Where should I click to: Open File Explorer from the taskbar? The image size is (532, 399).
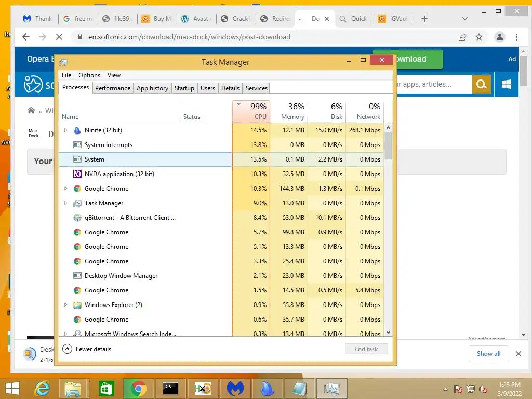(73, 389)
